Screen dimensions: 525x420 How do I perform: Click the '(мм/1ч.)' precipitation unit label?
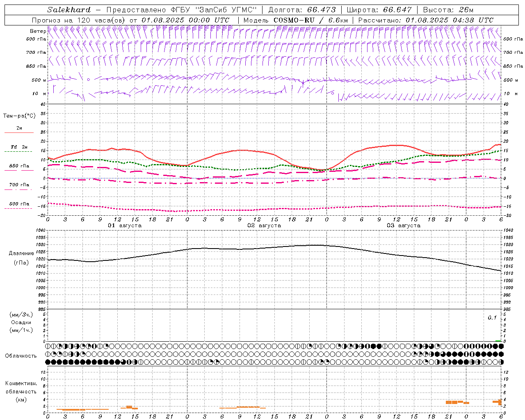(x=21, y=330)
